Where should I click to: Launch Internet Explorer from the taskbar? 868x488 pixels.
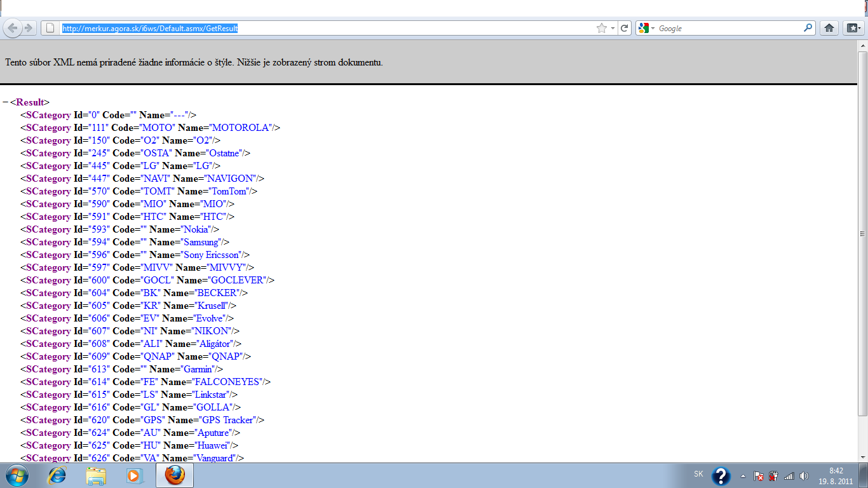pyautogui.click(x=57, y=475)
